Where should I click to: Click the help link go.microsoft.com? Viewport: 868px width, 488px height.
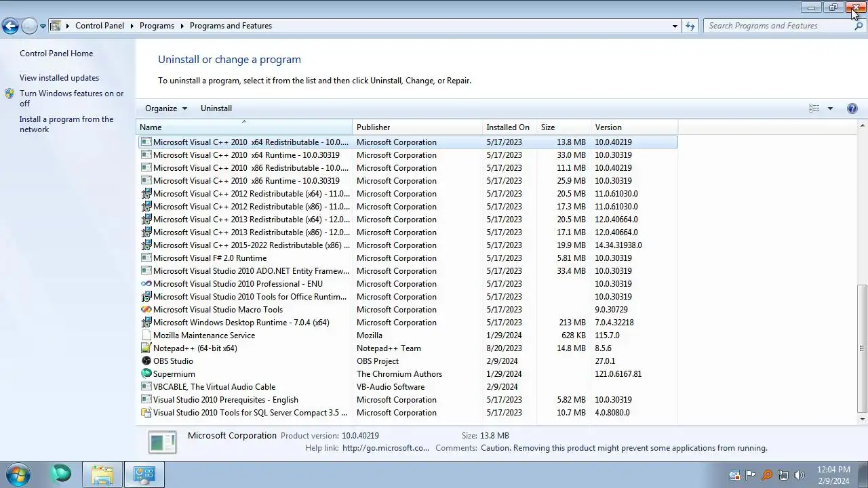pos(386,448)
